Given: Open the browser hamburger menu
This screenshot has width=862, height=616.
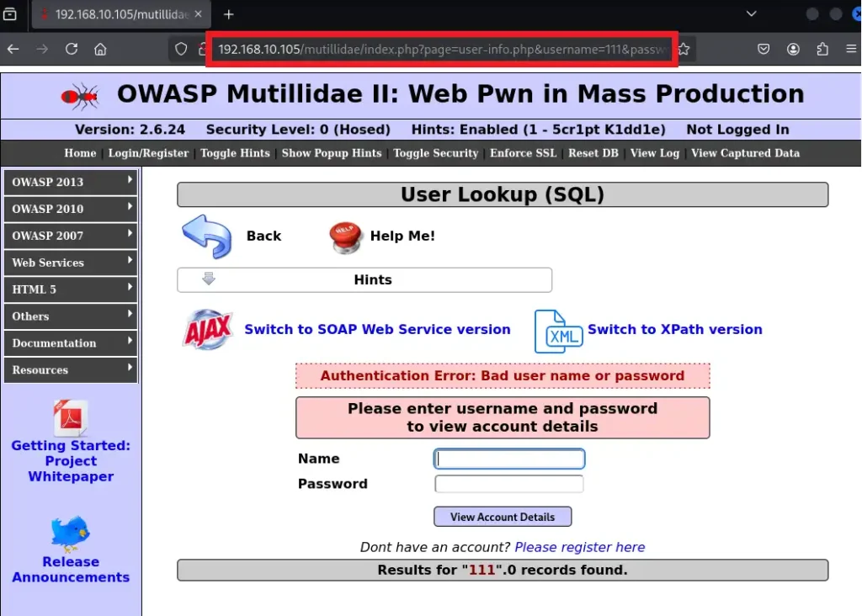Looking at the screenshot, I should pos(851,49).
